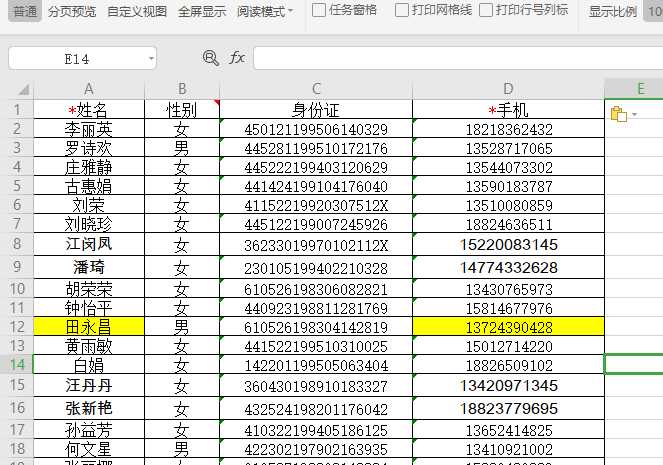Open the Name Box dropdown arrow
Image resolution: width=663 pixels, height=465 pixels.
point(151,58)
